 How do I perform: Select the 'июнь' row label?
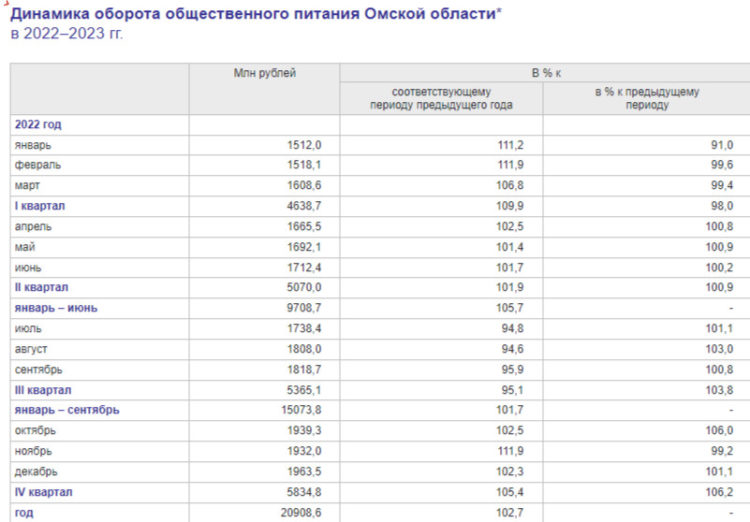pos(28,268)
